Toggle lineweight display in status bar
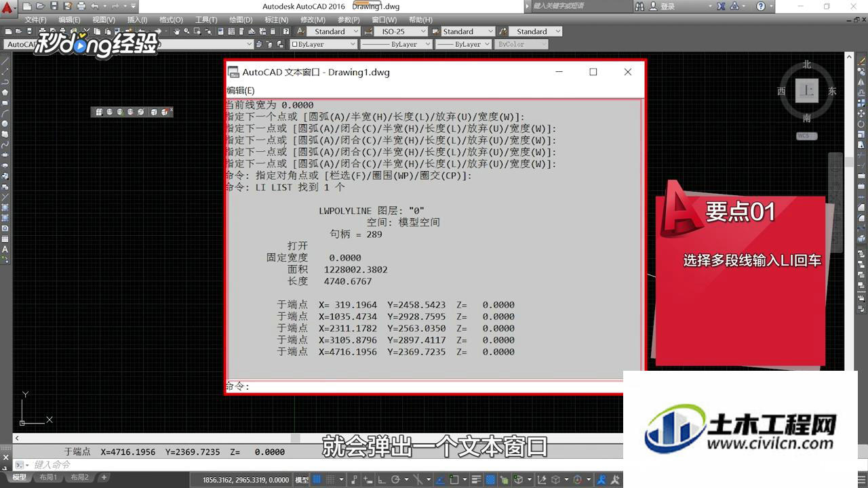The width and height of the screenshot is (868, 488). click(x=477, y=480)
